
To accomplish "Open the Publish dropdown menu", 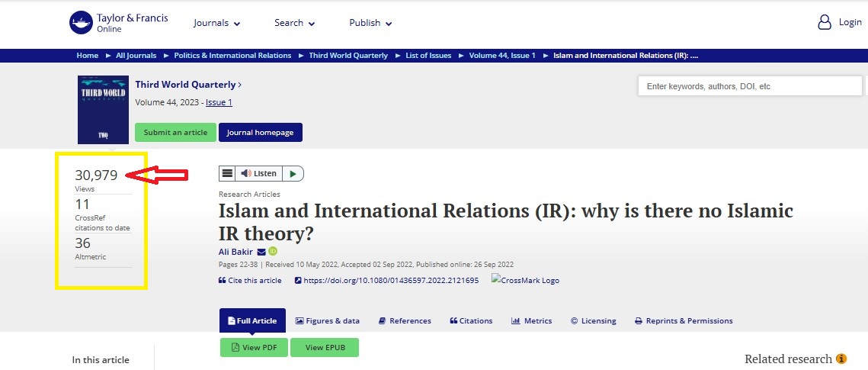I will [x=370, y=23].
